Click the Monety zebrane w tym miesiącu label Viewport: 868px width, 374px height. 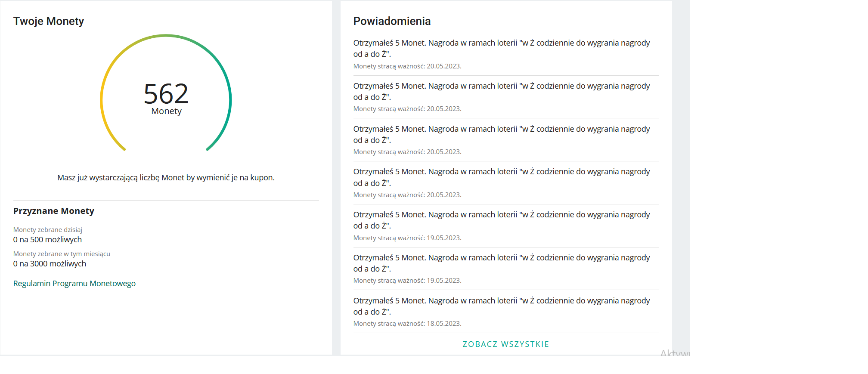tap(62, 254)
